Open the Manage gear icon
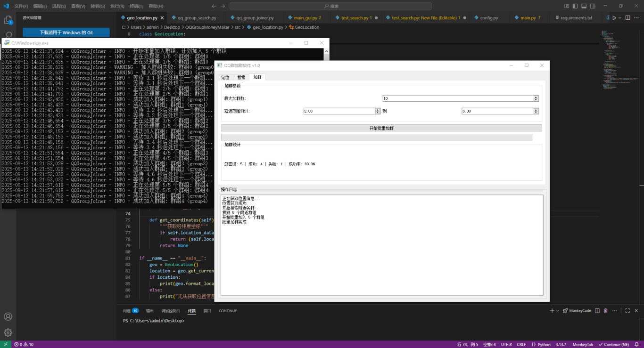This screenshot has width=644, height=348. [x=8, y=332]
